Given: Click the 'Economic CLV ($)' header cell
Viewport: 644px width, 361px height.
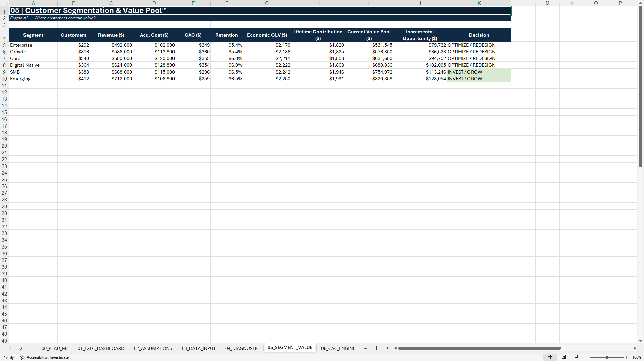Looking at the screenshot, I should coord(267,35).
